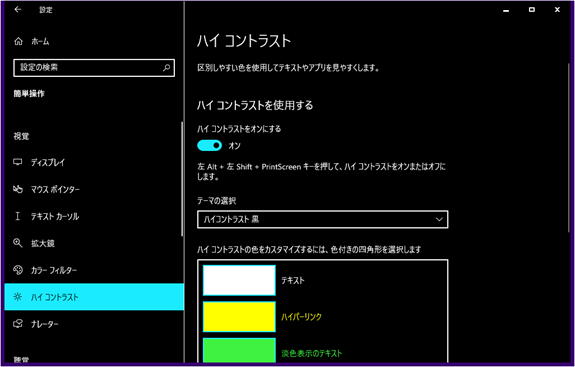Select the マウス ポインター icon
The image size is (575, 367).
(18, 189)
